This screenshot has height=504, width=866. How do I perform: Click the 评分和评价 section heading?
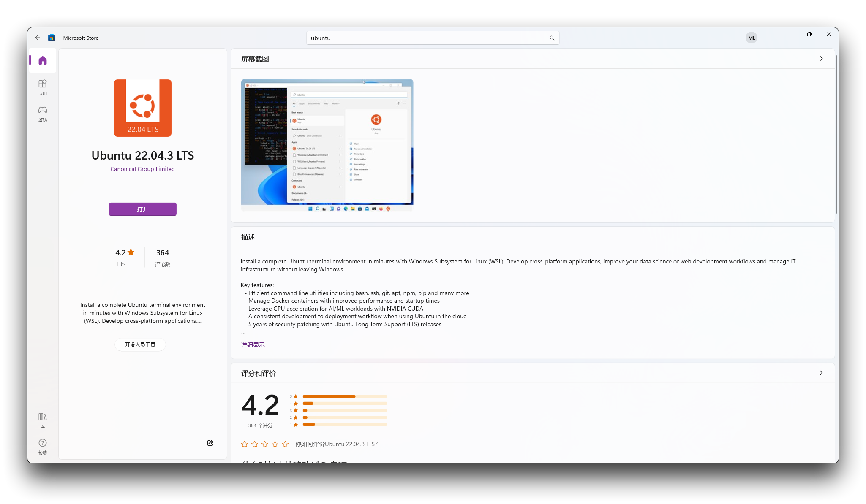259,374
